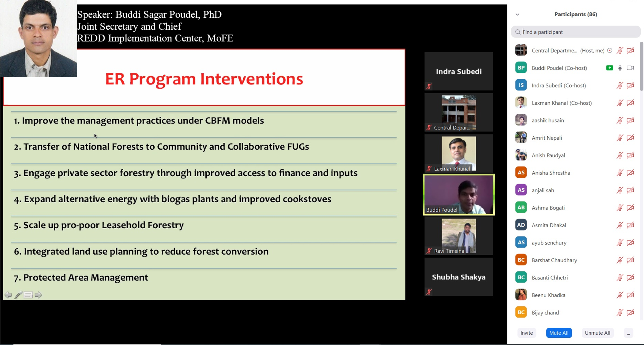Advance with the slideshow next-slide arrow
Screen dimensions: 644x345
pos(38,295)
